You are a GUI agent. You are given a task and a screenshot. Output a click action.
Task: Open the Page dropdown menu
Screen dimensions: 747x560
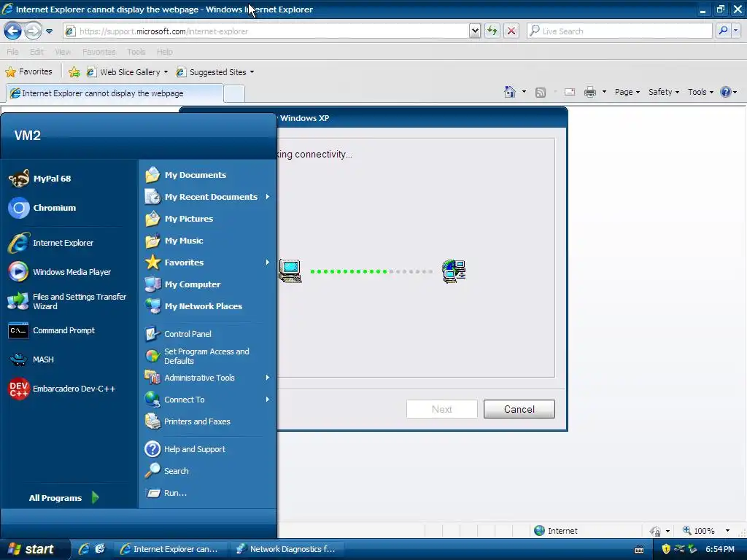(627, 92)
